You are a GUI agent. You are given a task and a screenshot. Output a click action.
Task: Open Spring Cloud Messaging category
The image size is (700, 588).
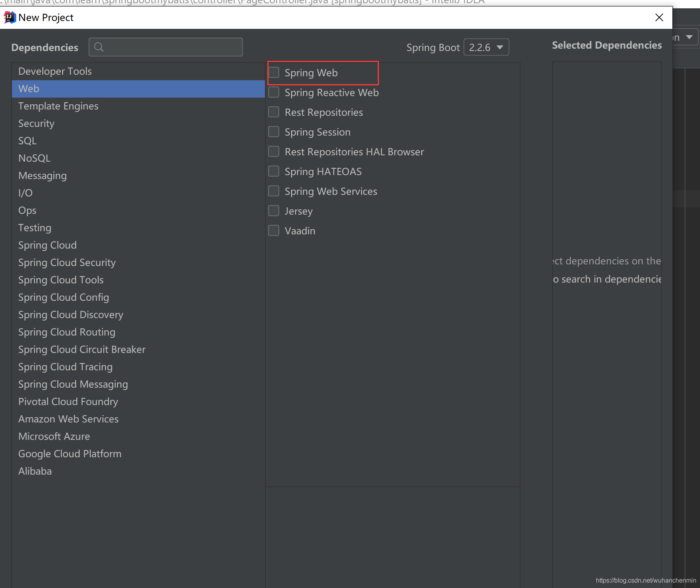pos(138,384)
